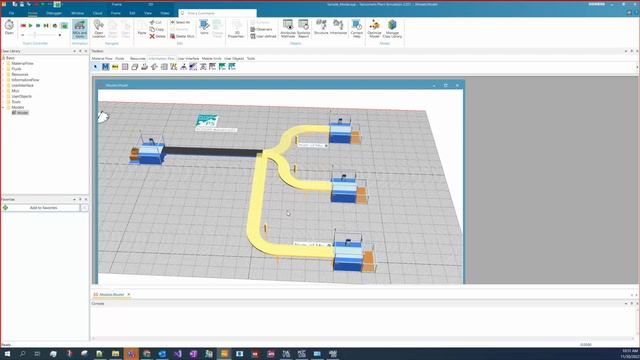Expand the InformationFlow folder

[x=4, y=80]
